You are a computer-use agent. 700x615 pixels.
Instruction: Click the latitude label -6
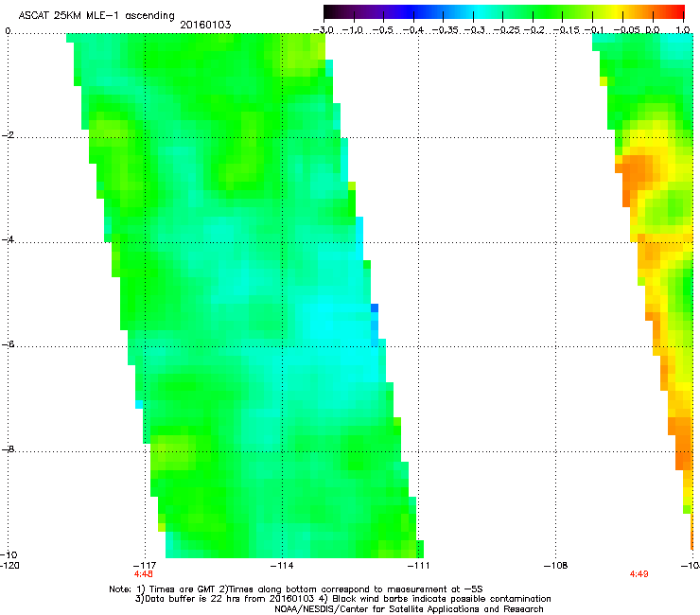(x=8, y=344)
